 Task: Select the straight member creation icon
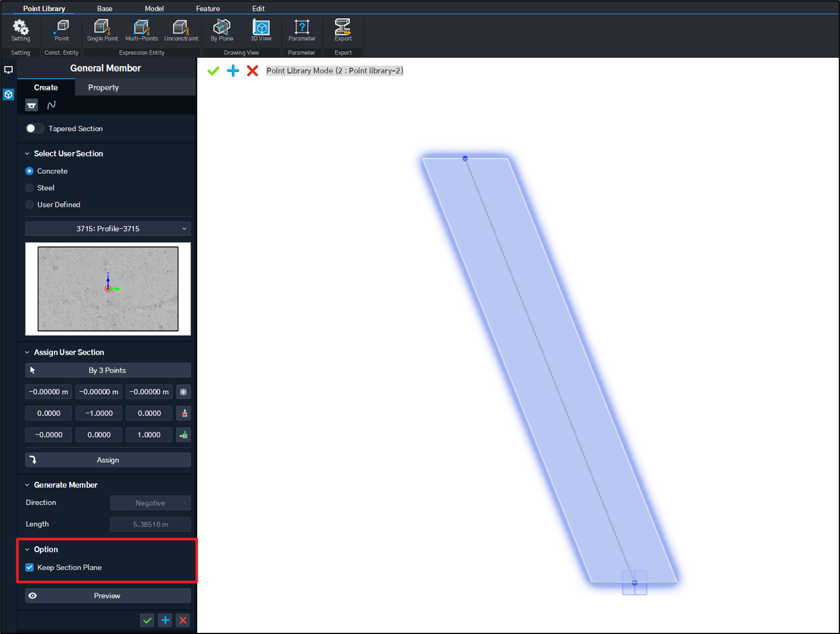31,105
